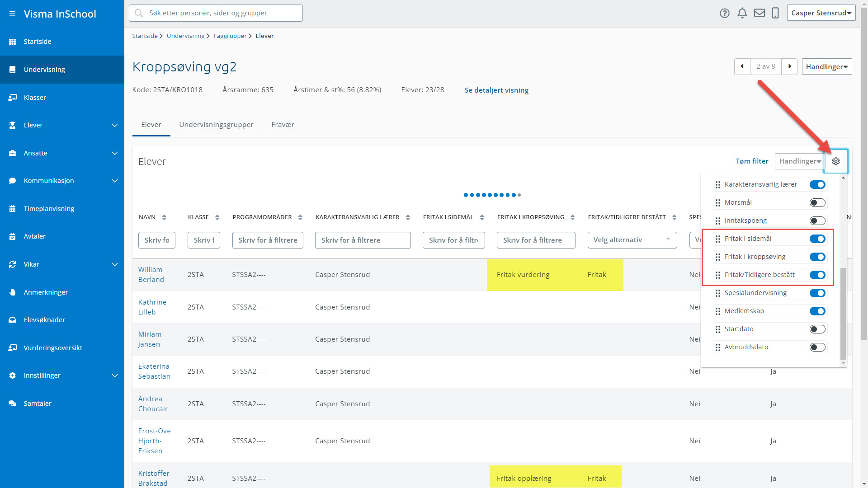Grab the Morsmål column drag handle

click(x=718, y=203)
